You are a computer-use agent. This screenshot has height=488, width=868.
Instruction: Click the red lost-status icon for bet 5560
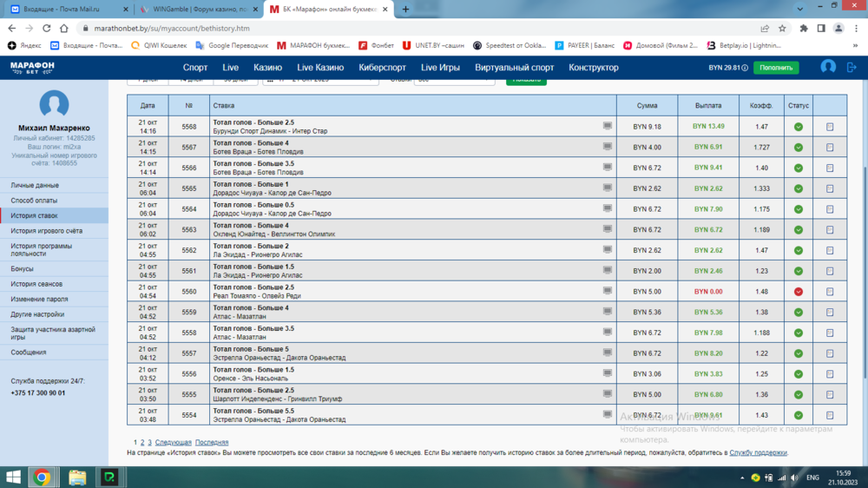tap(799, 292)
